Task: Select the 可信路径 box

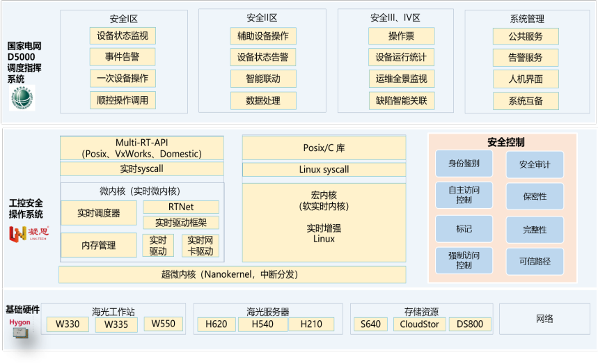Action: [534, 262]
